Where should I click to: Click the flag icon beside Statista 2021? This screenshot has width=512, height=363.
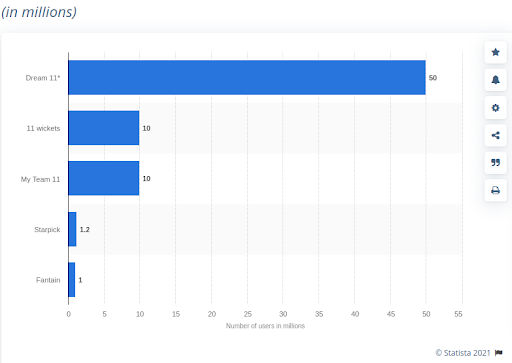tap(499, 353)
